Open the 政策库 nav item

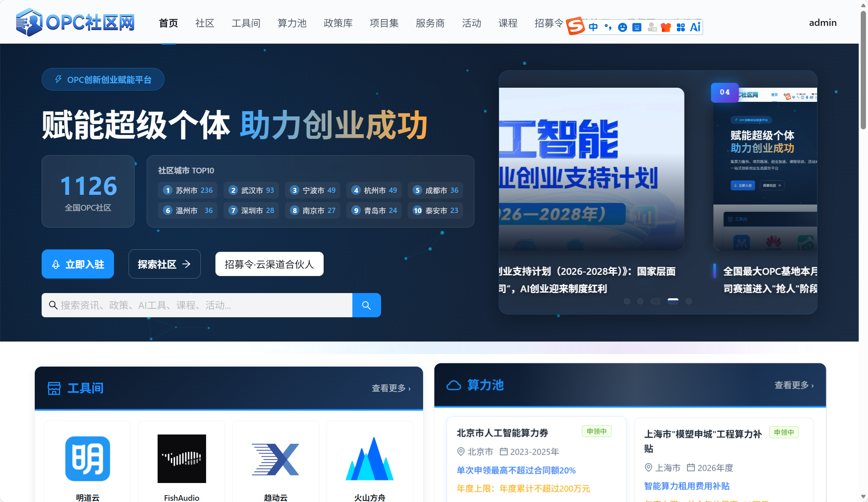point(338,23)
